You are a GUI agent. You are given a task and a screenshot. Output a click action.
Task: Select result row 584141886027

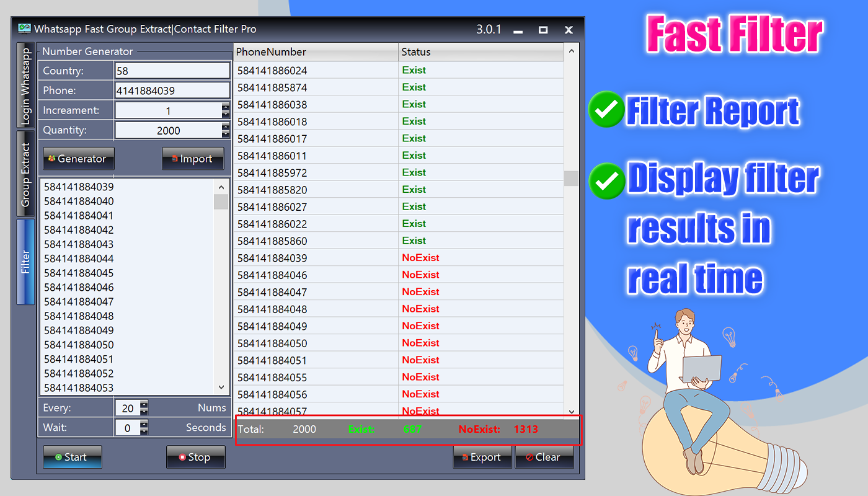399,206
